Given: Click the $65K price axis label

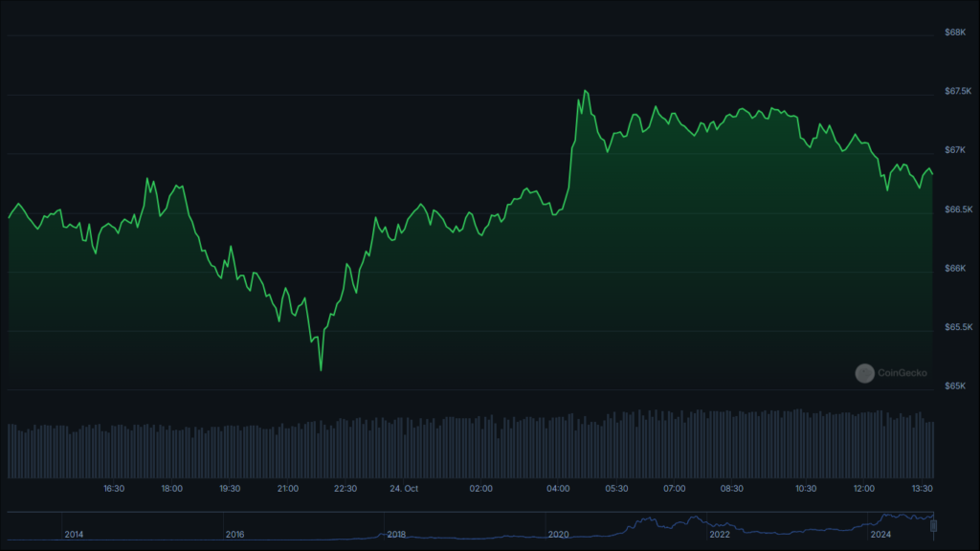Looking at the screenshot, I should pyautogui.click(x=955, y=386).
